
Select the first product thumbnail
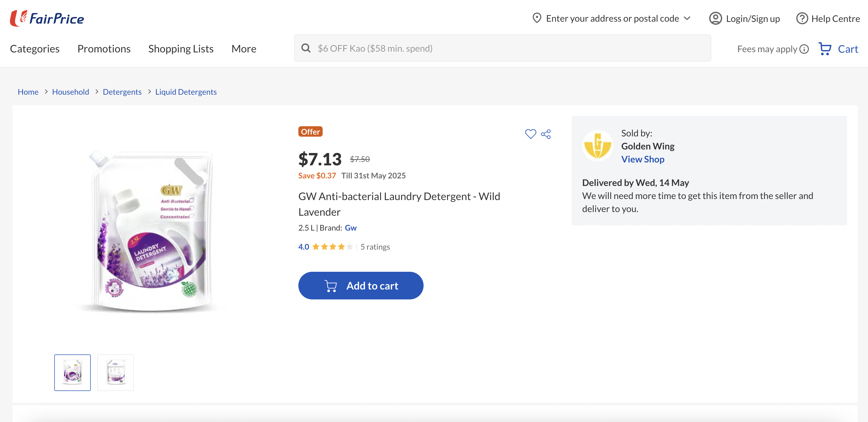tap(73, 372)
